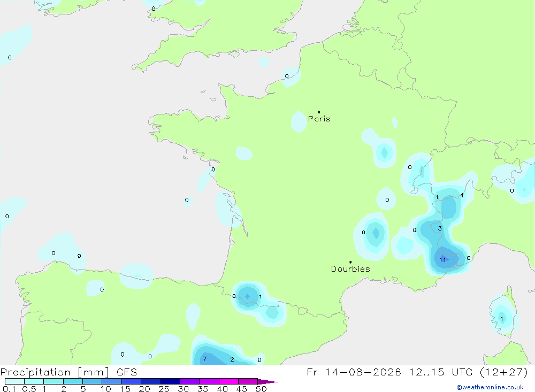Pick the 35–40 mm legend swatch

(209, 381)
